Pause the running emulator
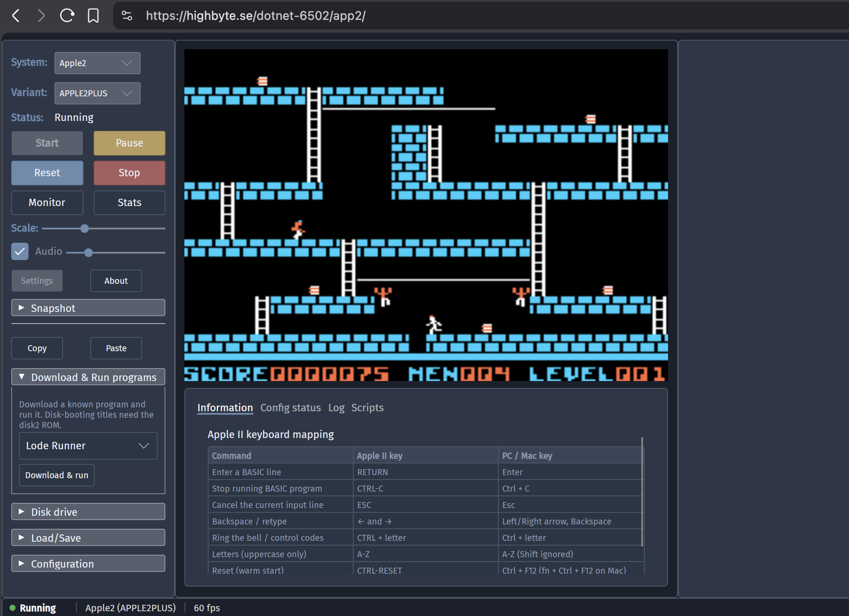Screen dimensions: 849x616 coord(129,143)
